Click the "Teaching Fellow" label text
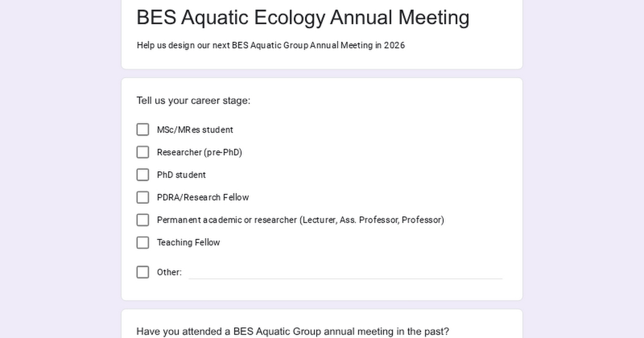The width and height of the screenshot is (644, 338). pos(188,243)
